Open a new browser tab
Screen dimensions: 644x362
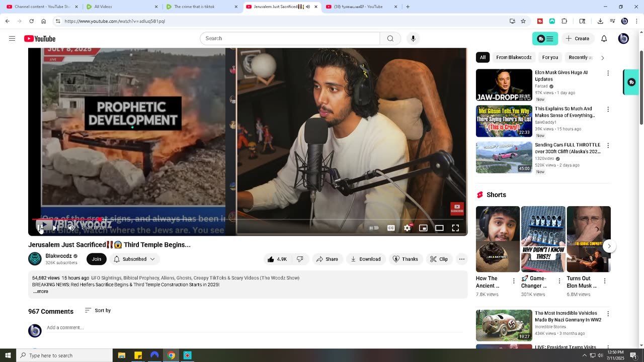(x=408, y=7)
